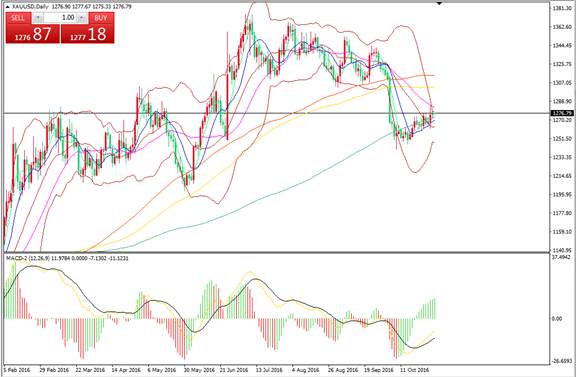
Task: Click the 5 Feb 2016 date label
Action: pos(18,369)
